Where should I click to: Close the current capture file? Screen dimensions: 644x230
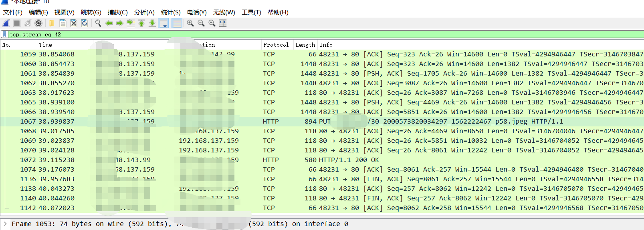click(74, 23)
